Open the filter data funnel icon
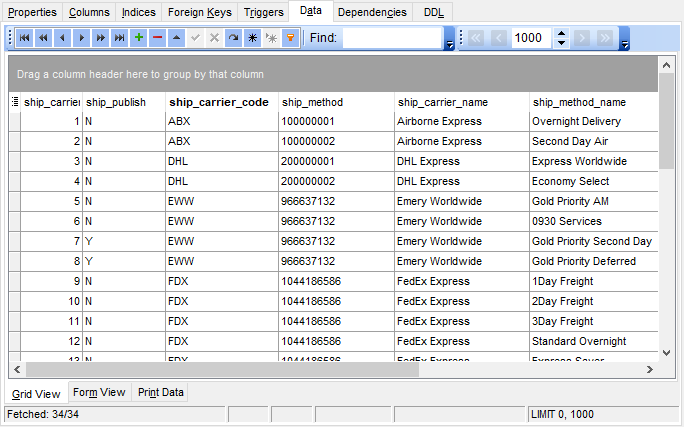Image resolution: width=684 pixels, height=427 pixels. pyautogui.click(x=291, y=38)
